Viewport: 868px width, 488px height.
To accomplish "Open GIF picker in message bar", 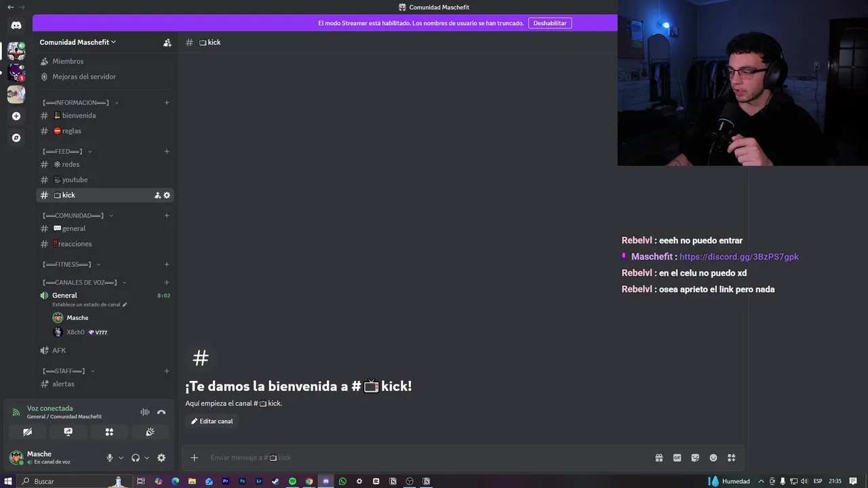I will [x=677, y=457].
